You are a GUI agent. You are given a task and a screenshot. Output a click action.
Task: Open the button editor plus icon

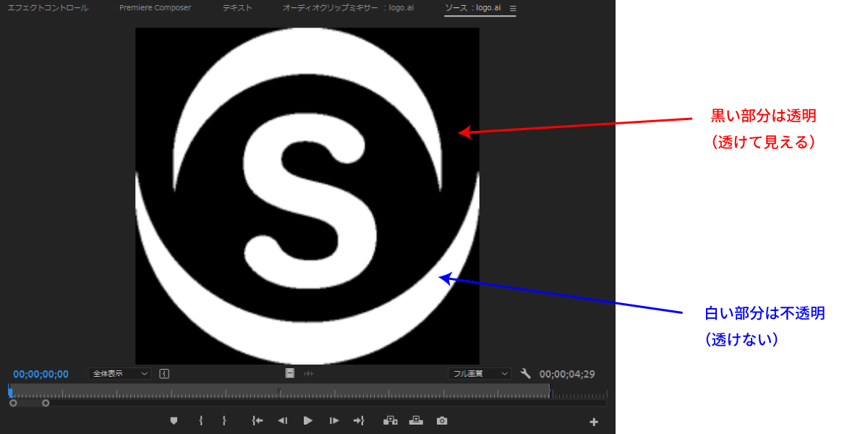[x=594, y=422]
